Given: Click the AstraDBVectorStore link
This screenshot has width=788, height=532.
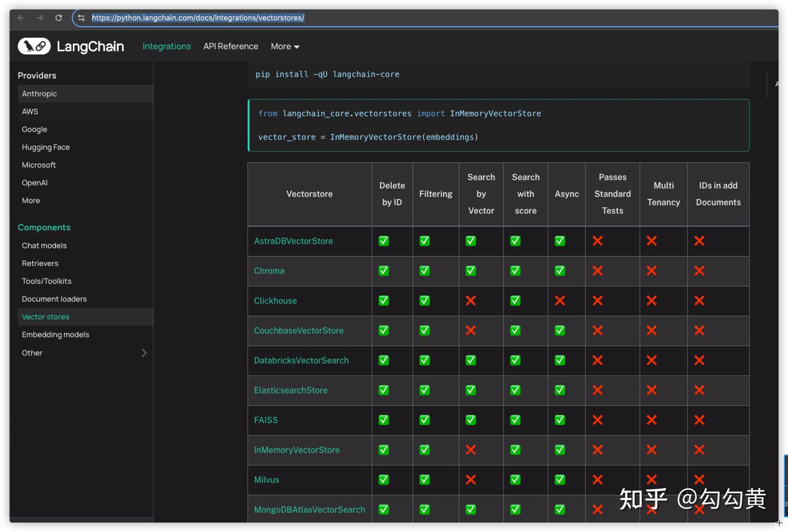Looking at the screenshot, I should click(293, 241).
